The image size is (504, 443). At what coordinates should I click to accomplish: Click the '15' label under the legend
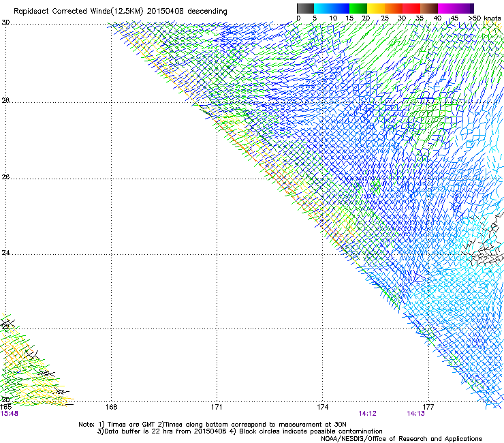349,18
